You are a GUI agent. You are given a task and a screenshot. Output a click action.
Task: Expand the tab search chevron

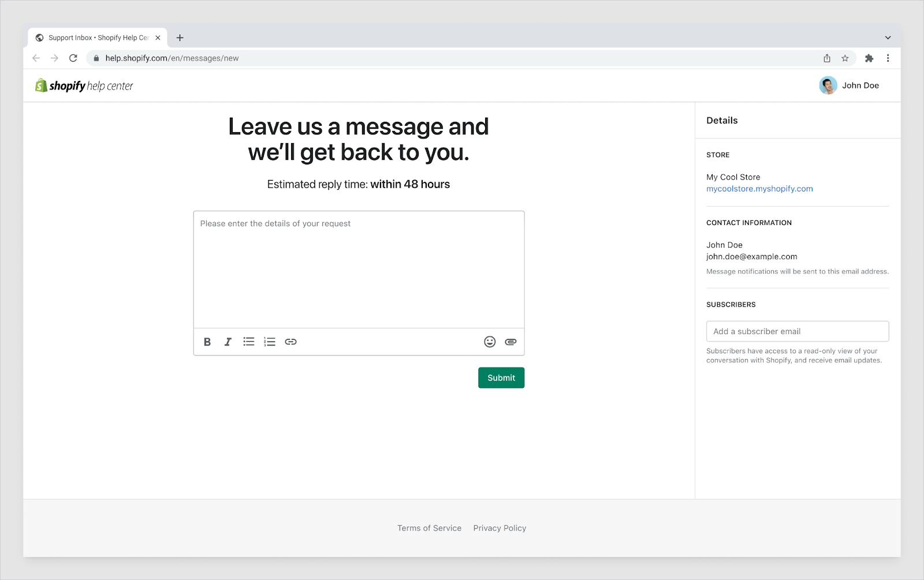click(x=888, y=38)
